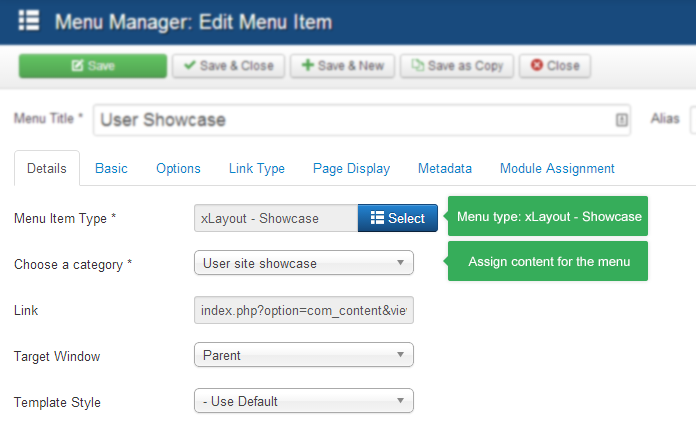696x448 pixels.
Task: Open the Target Window dropdown
Action: pyautogui.click(x=303, y=355)
